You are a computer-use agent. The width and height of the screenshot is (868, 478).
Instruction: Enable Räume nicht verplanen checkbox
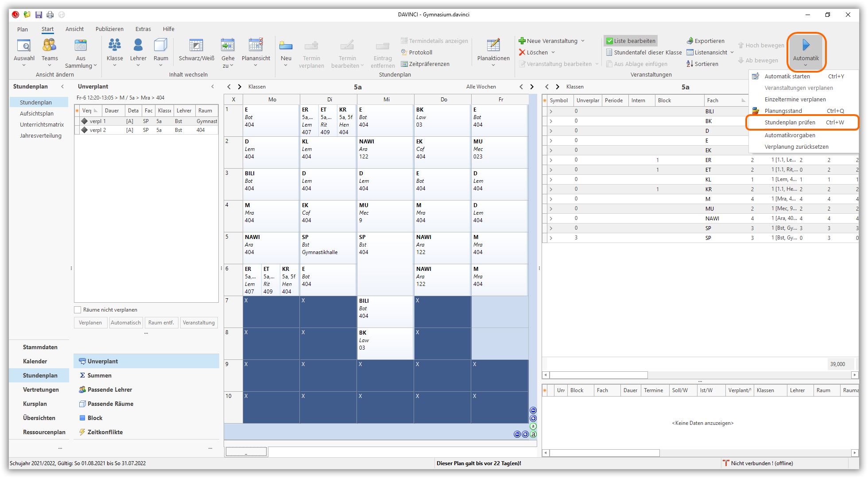(x=78, y=310)
